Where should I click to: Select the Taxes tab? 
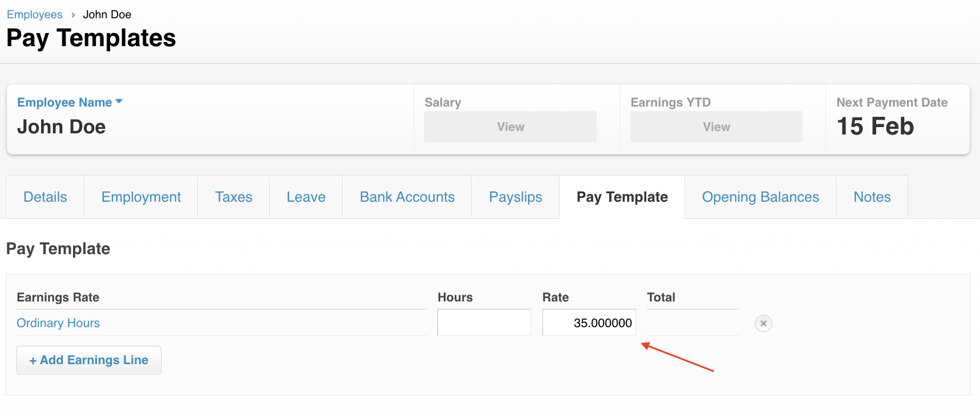(233, 197)
